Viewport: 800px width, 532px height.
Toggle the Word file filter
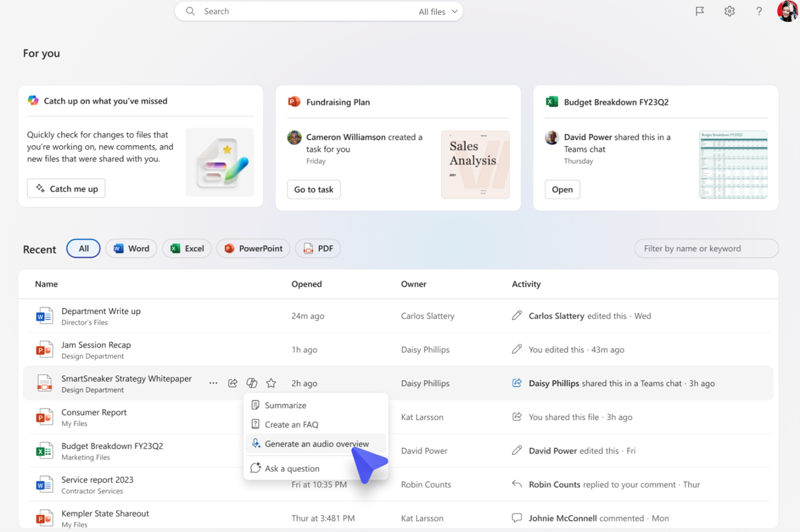[x=131, y=248]
